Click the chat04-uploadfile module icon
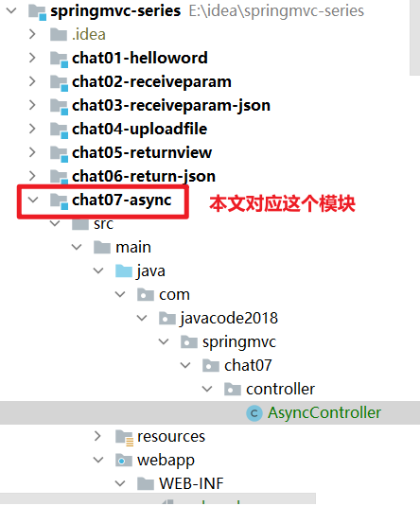Viewport: 420px width, 506px height. tap(59, 131)
